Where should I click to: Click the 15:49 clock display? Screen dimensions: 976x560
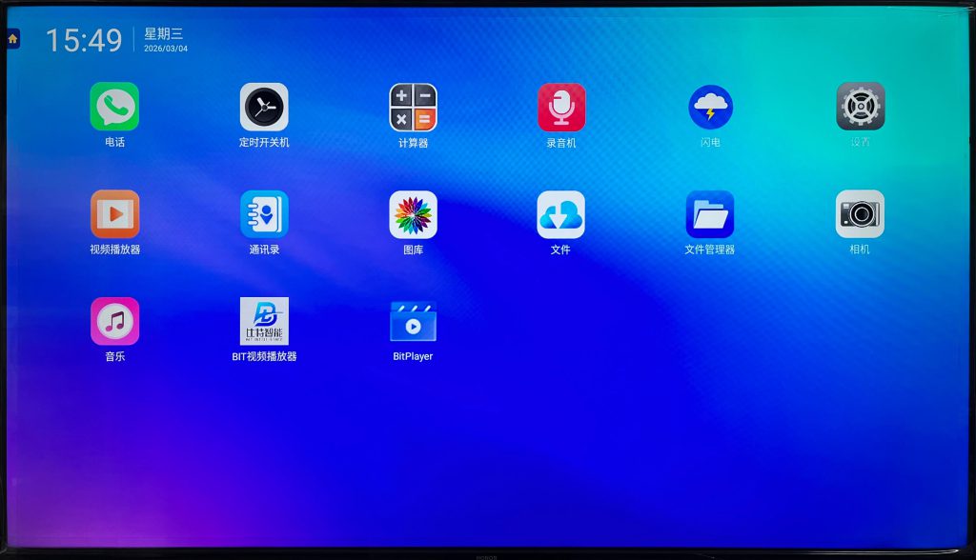pos(84,40)
